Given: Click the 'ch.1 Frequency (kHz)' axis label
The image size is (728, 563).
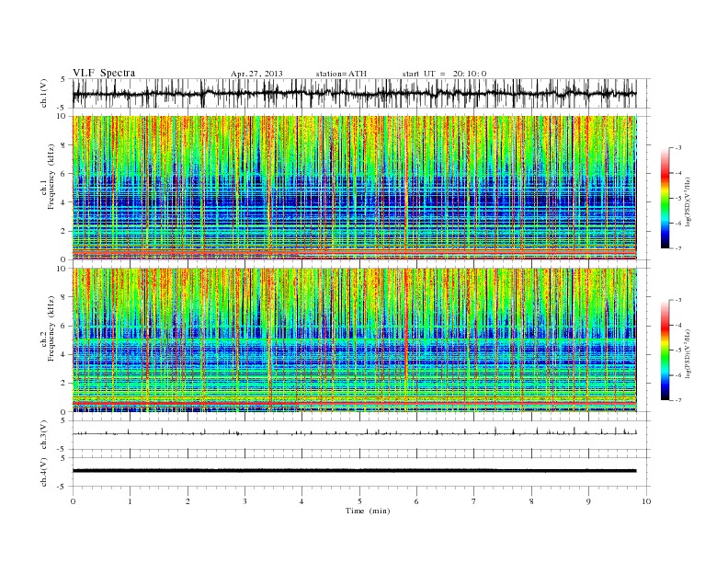Looking at the screenshot, I should [47, 176].
